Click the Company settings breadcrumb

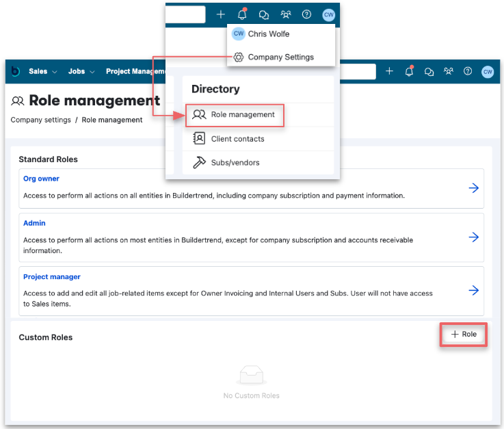40,120
